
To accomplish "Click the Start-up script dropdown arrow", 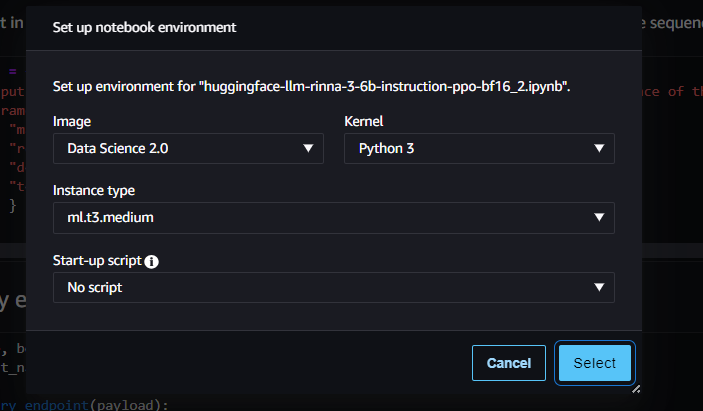I will coord(599,287).
